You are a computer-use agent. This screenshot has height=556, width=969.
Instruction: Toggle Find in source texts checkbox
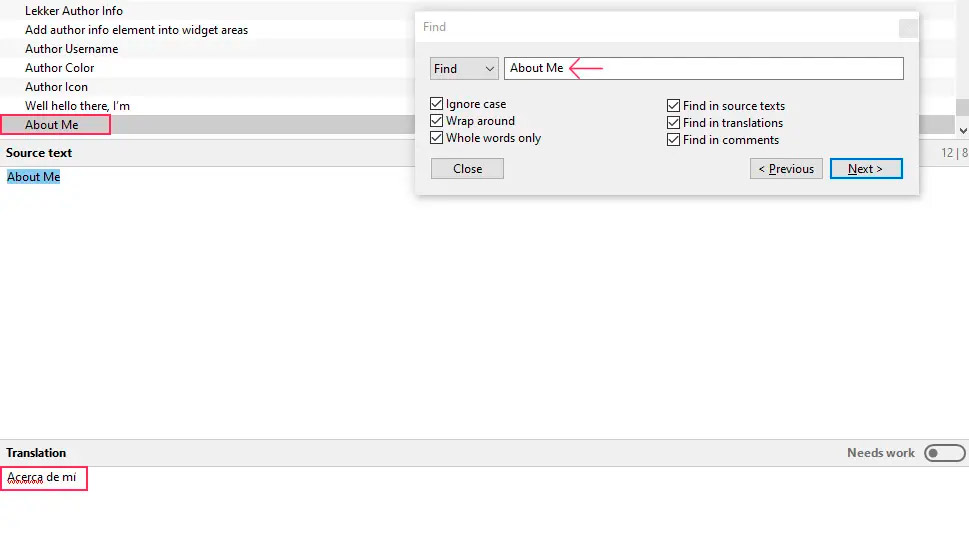(674, 106)
